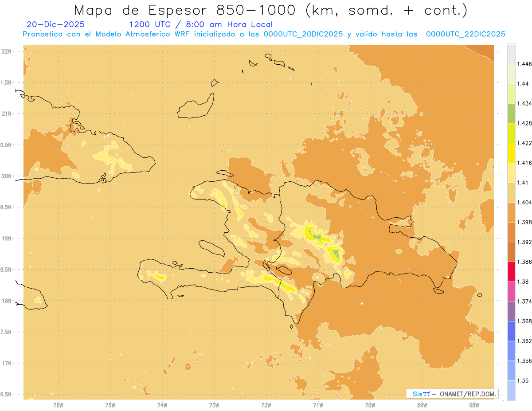Pick the green swatch between 1.428 and 1.434

(x=511, y=114)
